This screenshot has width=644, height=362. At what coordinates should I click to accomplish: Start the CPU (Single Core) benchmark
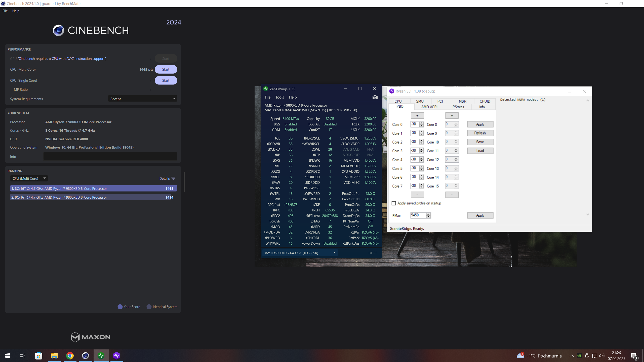[166, 80]
